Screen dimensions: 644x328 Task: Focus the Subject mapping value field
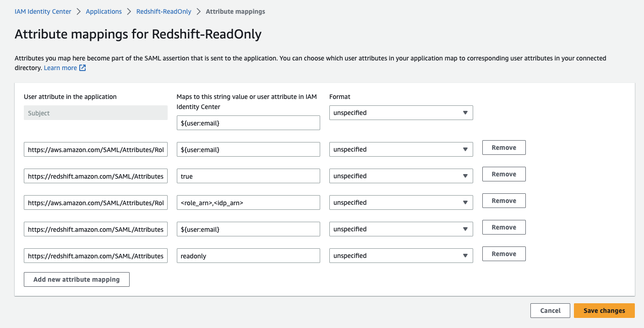coord(248,123)
